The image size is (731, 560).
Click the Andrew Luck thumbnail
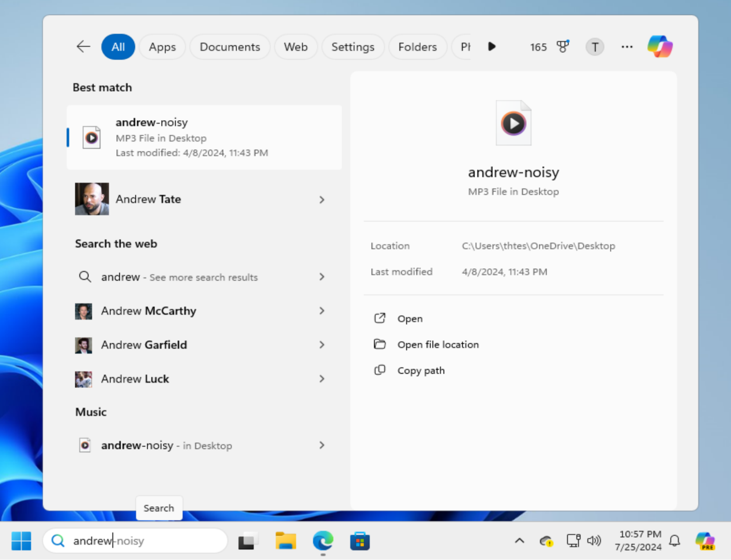(x=83, y=379)
